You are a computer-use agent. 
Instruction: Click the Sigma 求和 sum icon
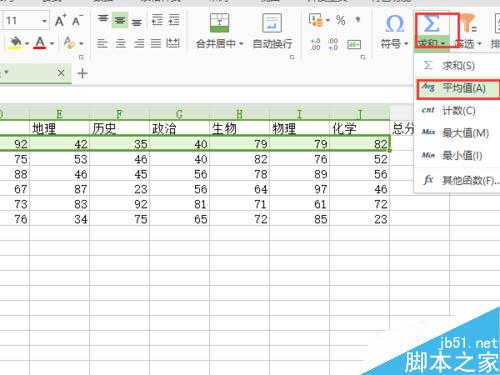pos(431,24)
